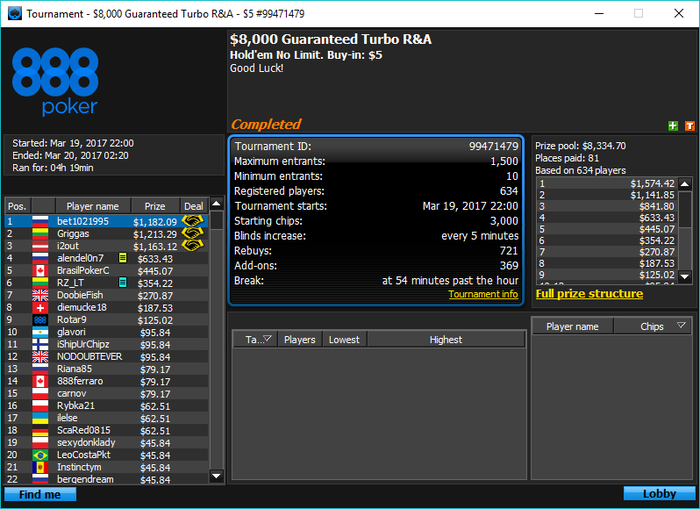Click the Registered players value 634
Viewport: 700px width, 509px height.
coord(508,191)
